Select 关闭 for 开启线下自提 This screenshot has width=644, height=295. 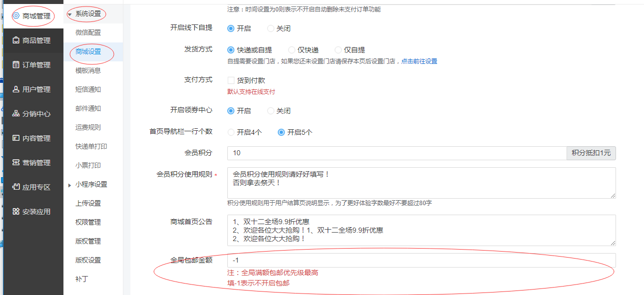click(x=271, y=28)
